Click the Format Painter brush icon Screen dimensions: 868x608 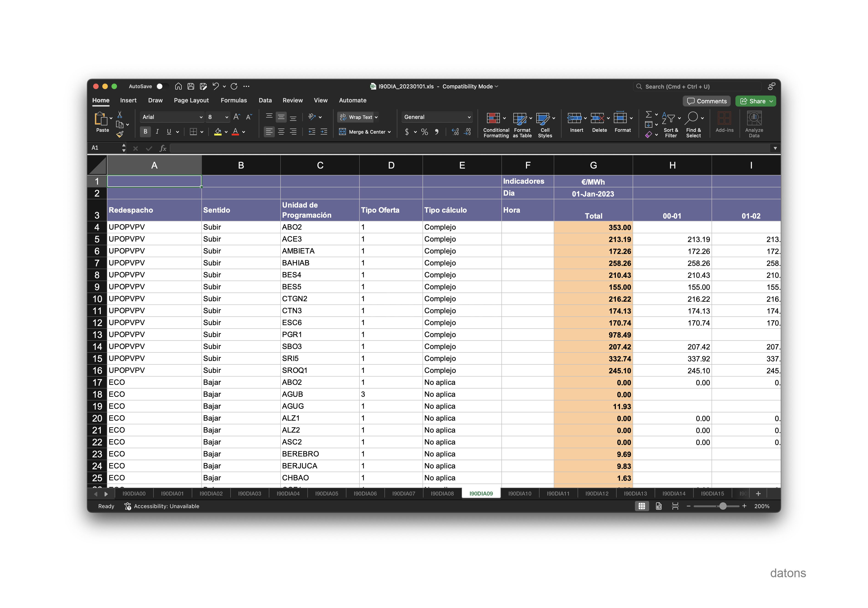tap(120, 134)
